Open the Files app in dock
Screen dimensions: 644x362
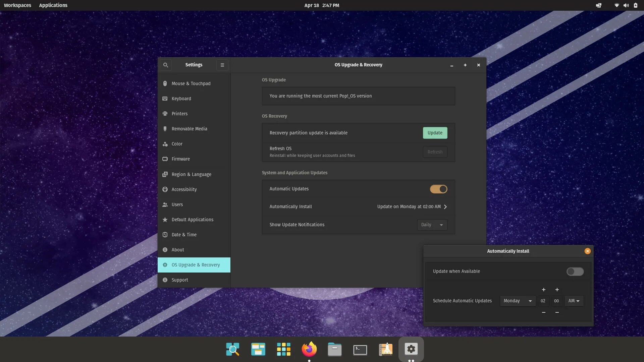(x=334, y=350)
